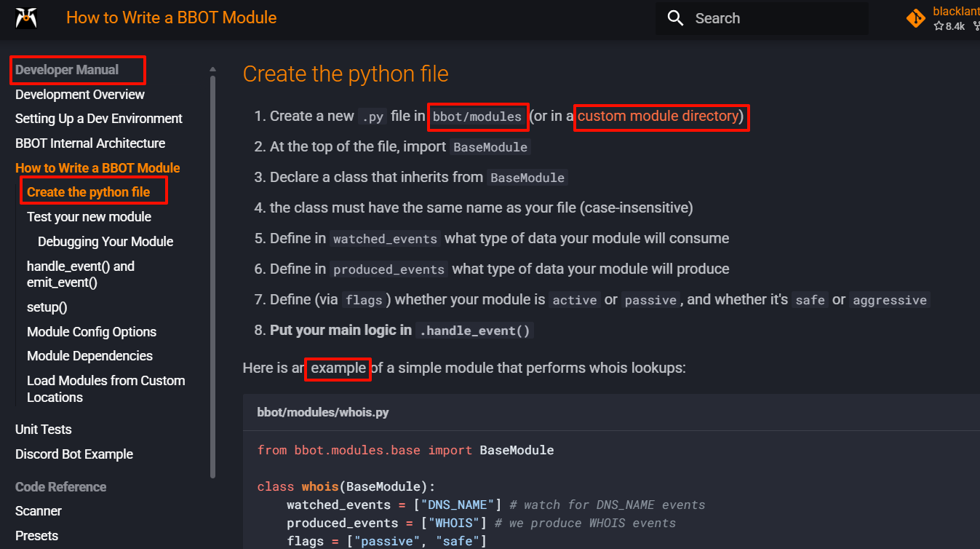Select How to Write a BBOT Module
This screenshot has height=549, width=980.
(x=97, y=168)
